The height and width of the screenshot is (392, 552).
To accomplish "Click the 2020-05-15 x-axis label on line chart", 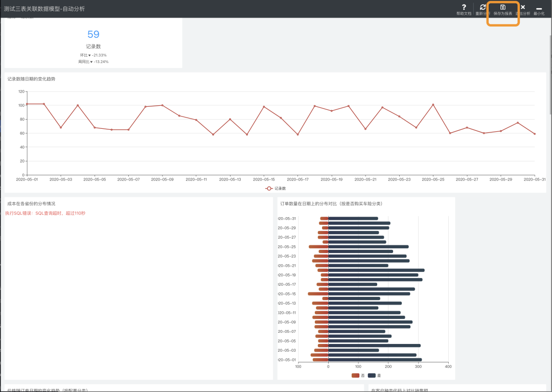I will click(264, 179).
